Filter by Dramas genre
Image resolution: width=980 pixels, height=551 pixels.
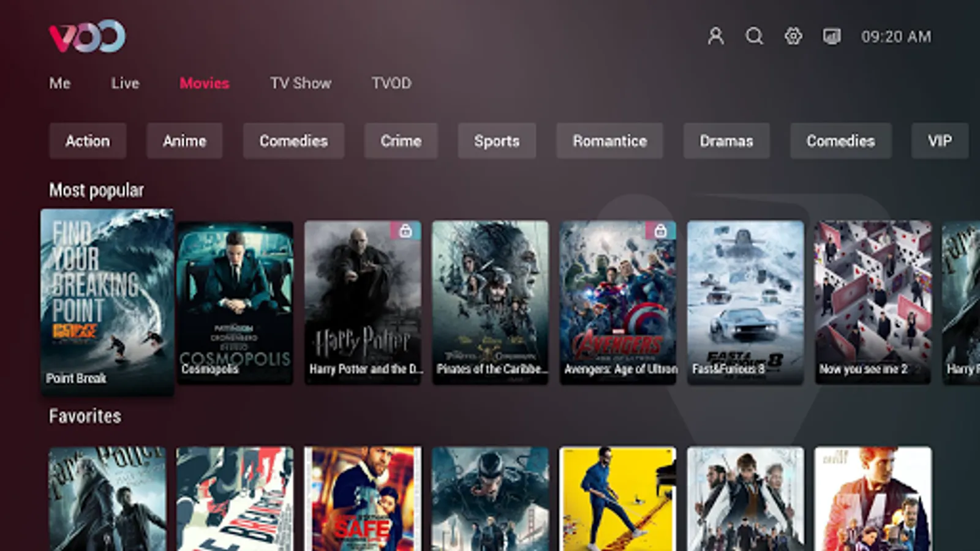tap(726, 141)
